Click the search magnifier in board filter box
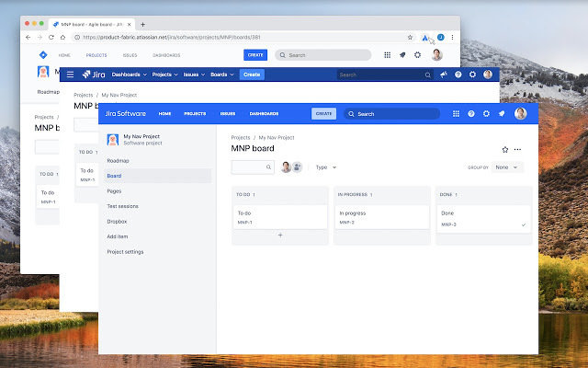 (x=268, y=167)
